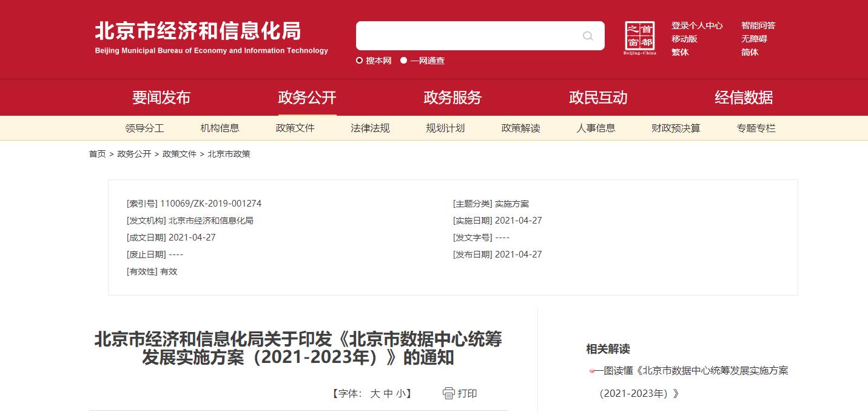
Task: Open the 政务服务 main menu
Action: point(453,98)
